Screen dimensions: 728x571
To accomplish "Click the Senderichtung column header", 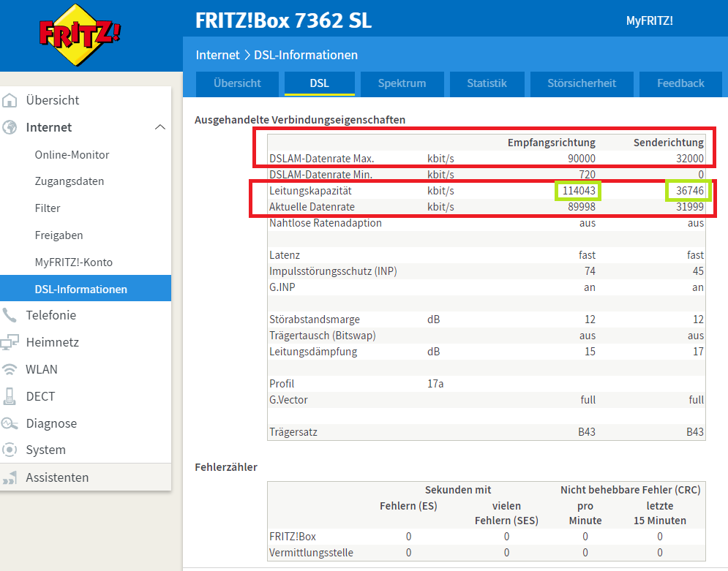I will pyautogui.click(x=669, y=143).
